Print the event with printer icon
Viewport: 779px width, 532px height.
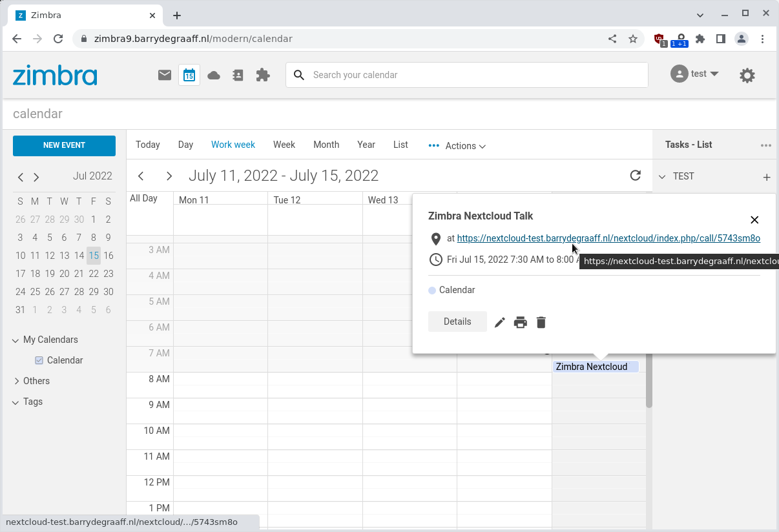521,322
